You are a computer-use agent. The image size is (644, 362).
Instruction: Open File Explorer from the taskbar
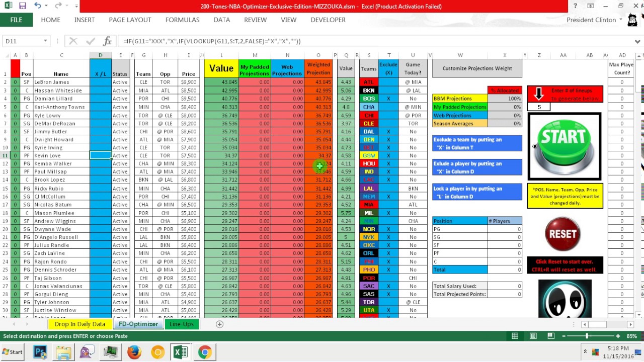[x=64, y=352]
